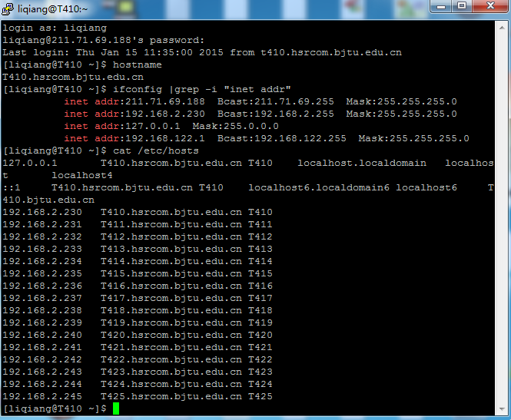Click the hosts row 192.168.2.244
The height and width of the screenshot is (420, 511).
coord(138,384)
